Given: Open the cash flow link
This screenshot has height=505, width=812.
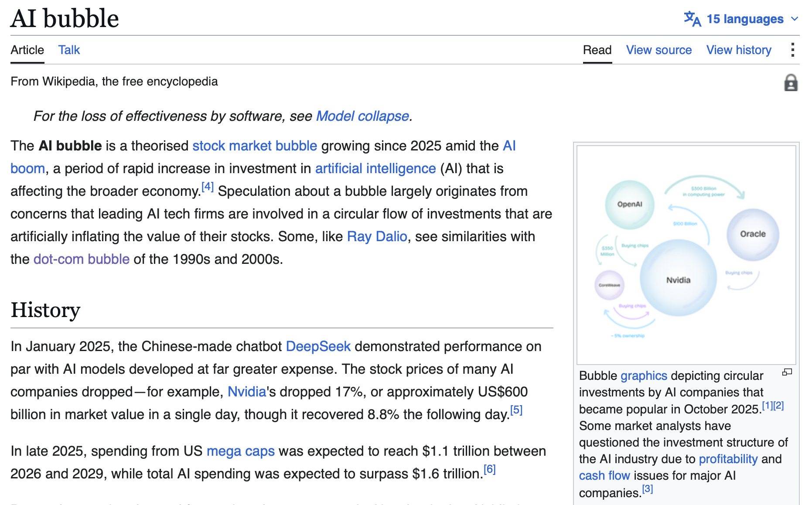Looking at the screenshot, I should click(604, 475).
